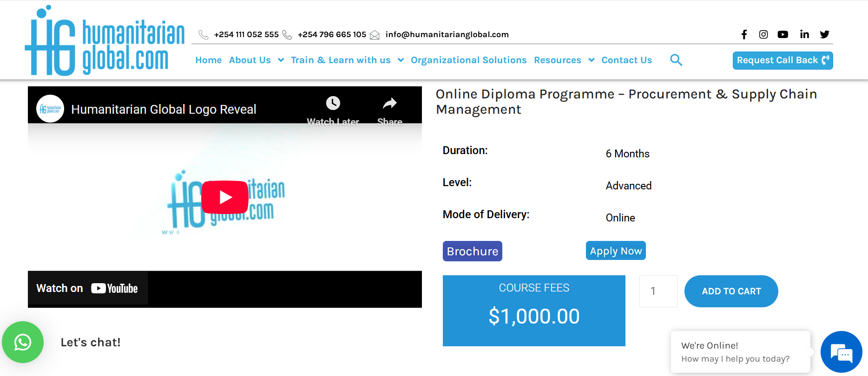Click the Brochure button
The height and width of the screenshot is (376, 868).
[x=473, y=251]
